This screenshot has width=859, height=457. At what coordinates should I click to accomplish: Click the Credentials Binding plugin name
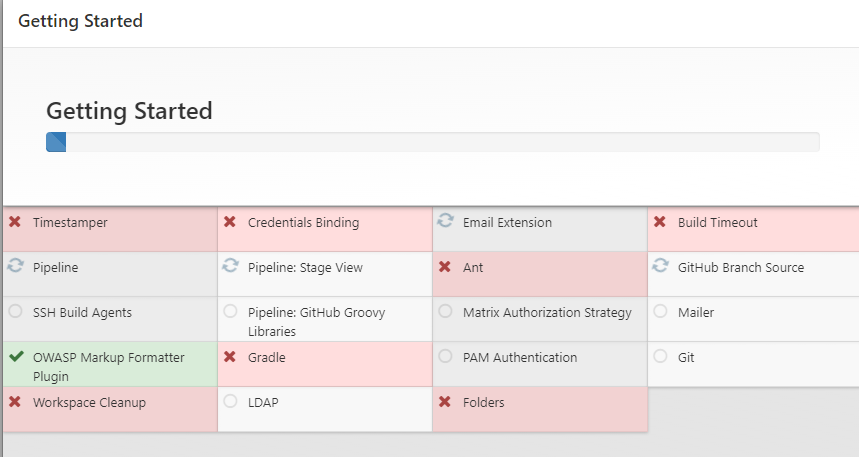click(303, 222)
